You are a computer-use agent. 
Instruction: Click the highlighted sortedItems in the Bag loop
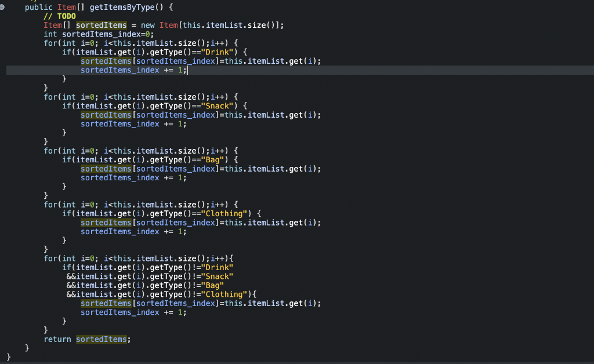[105, 168]
